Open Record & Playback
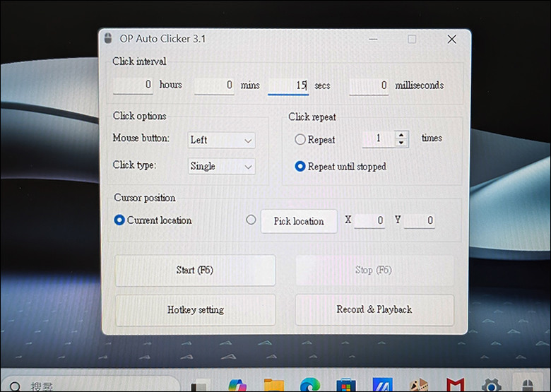551x392 pixels. pyautogui.click(x=374, y=310)
